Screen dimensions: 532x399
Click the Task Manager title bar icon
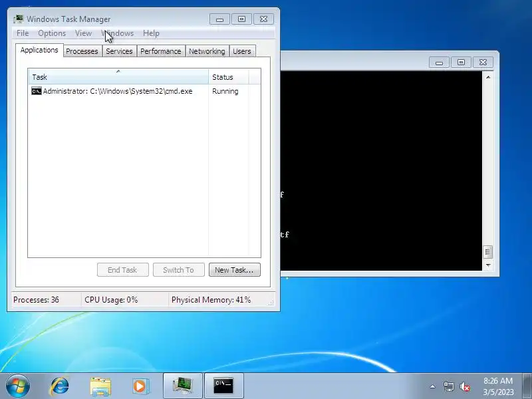(19, 19)
